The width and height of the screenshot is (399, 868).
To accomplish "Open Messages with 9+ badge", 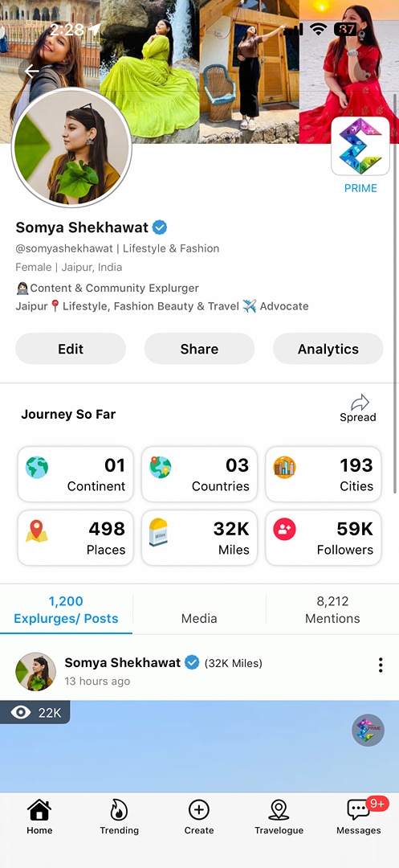I will click(x=359, y=817).
